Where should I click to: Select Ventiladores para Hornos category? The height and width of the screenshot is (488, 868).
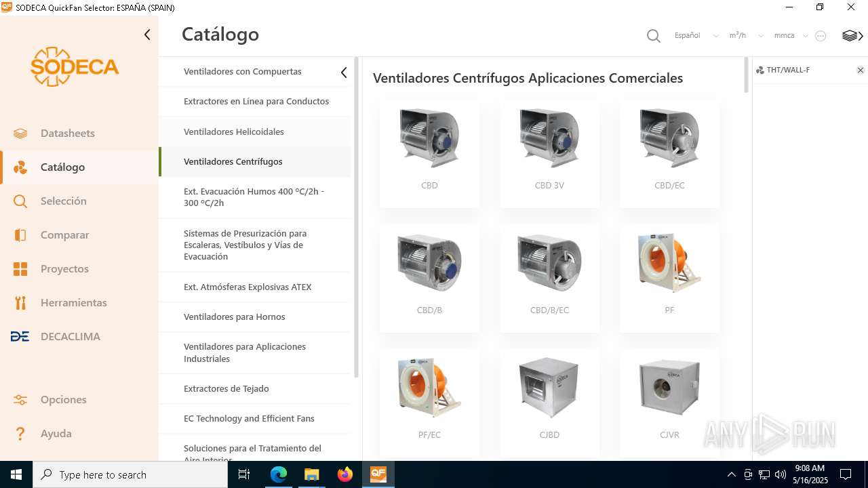point(255,317)
